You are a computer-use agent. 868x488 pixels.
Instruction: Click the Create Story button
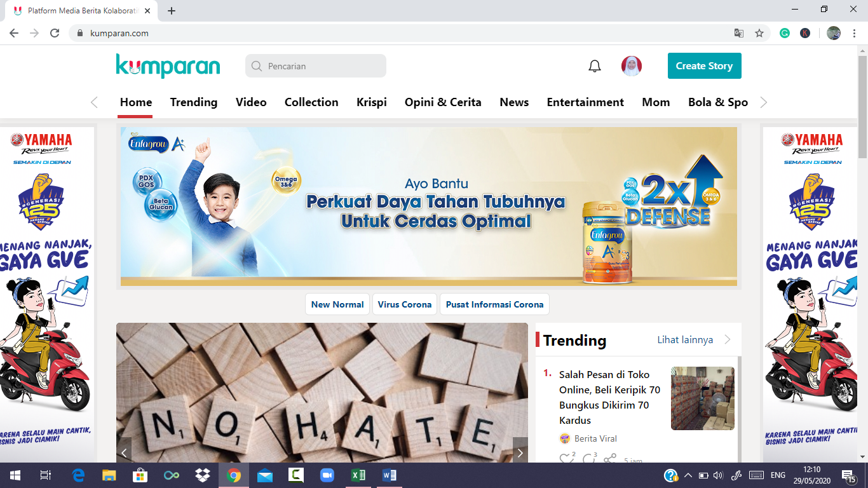704,66
